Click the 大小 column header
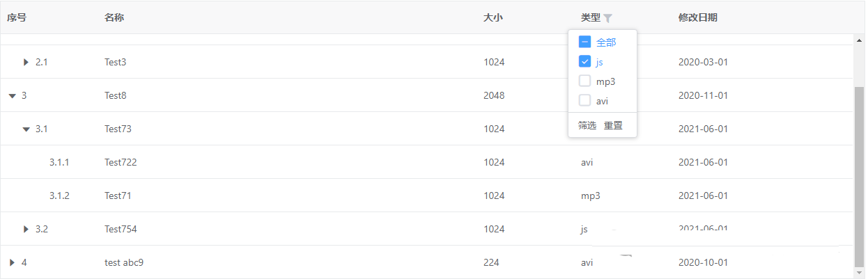This screenshot has height=279, width=868. click(x=493, y=17)
